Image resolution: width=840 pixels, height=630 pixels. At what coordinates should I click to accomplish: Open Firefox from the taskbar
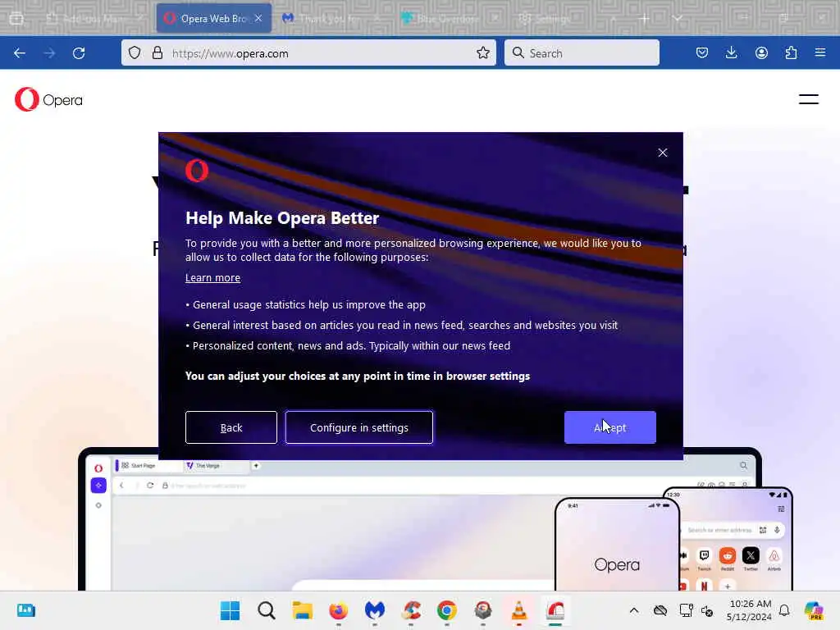[338, 610]
